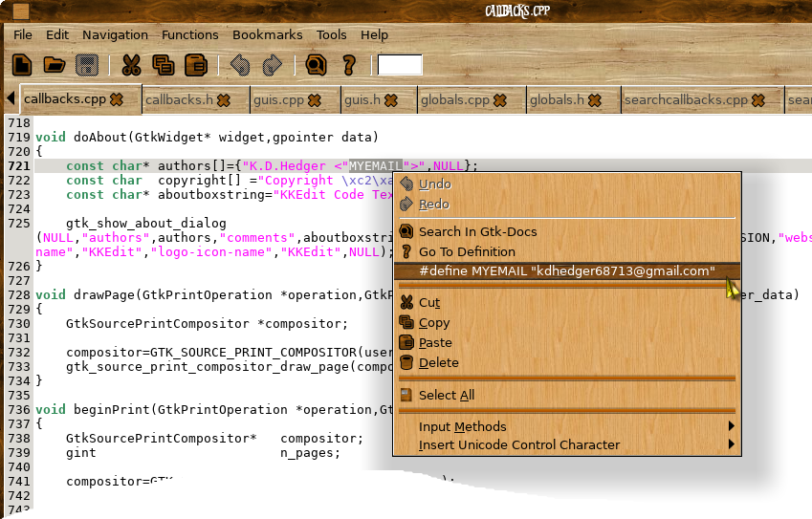Click the Find magnifier toolbar icon

tap(316, 65)
